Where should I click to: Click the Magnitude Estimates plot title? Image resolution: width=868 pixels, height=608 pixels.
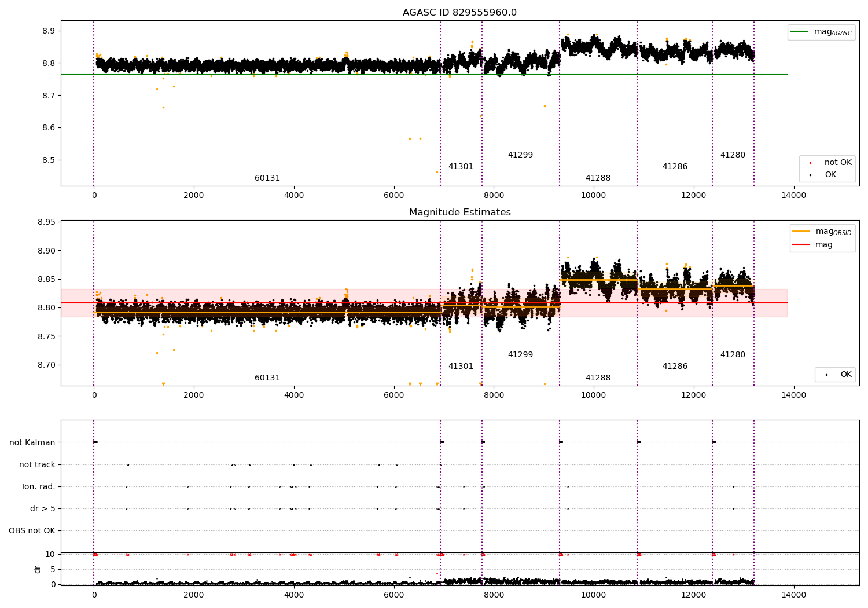[x=460, y=213]
